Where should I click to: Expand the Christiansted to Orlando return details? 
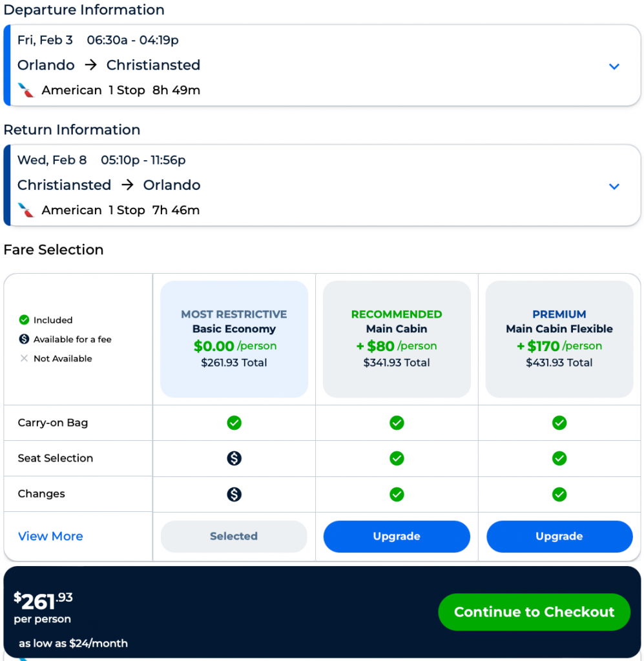click(614, 187)
